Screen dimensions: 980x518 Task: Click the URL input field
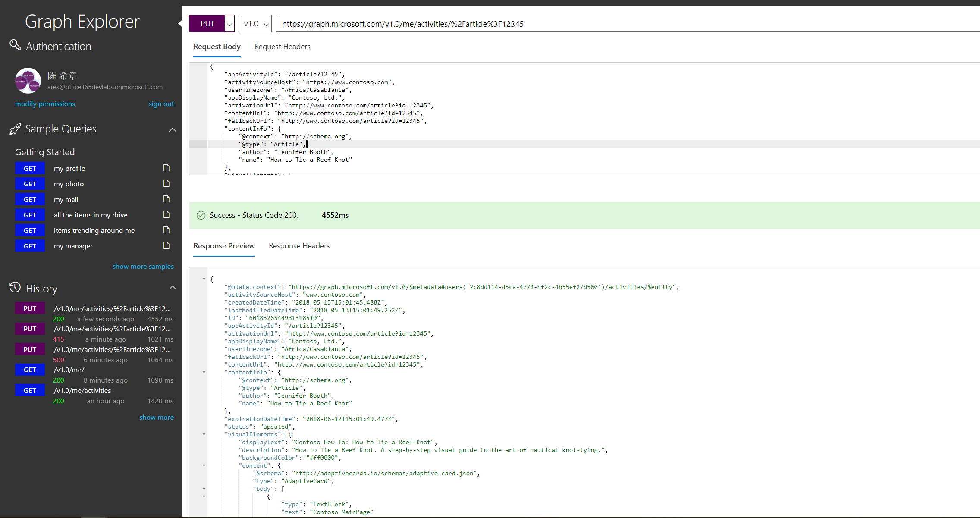[x=625, y=24]
